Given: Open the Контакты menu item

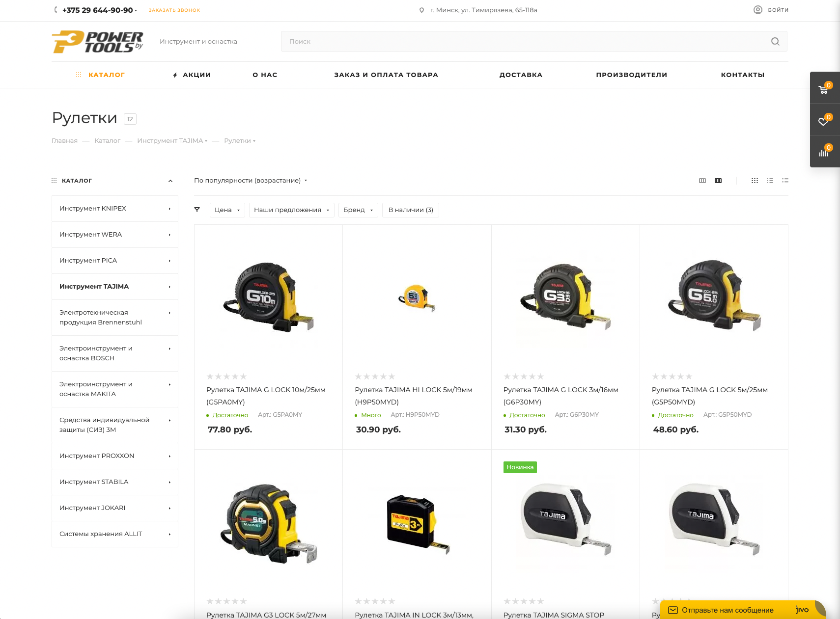Looking at the screenshot, I should 742,75.
